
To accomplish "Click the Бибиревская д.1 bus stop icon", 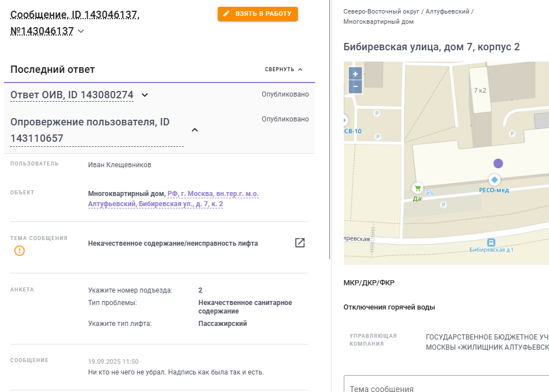I will [491, 242].
